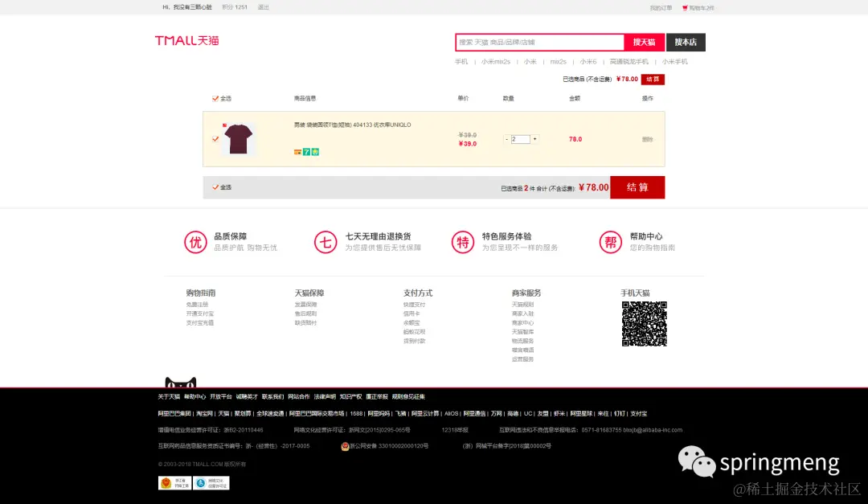
Task: Open the UNIQLO t-shirt product thumbnail
Action: point(239,139)
